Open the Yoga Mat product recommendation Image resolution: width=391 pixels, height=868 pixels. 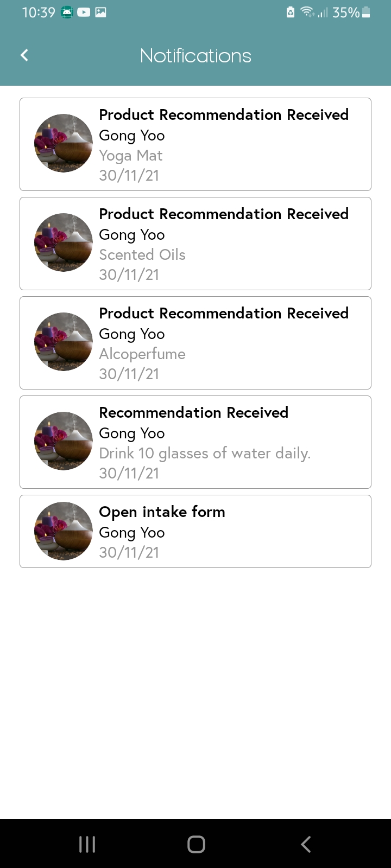[224, 144]
